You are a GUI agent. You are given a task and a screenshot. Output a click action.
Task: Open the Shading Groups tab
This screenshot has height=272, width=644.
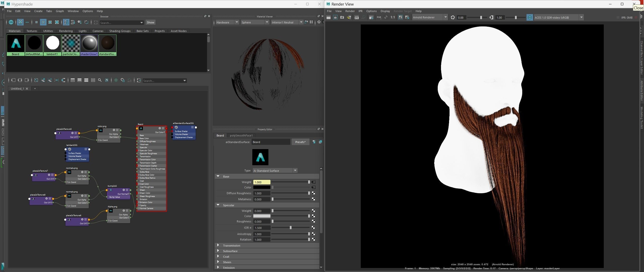click(x=120, y=31)
